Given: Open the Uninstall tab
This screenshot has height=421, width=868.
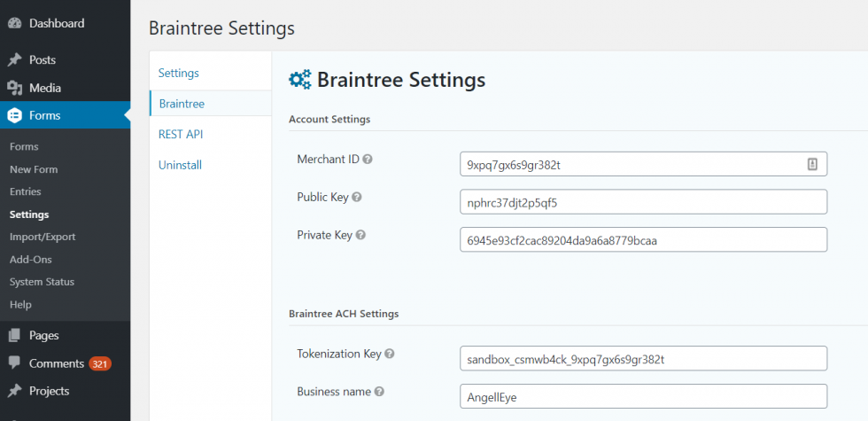Looking at the screenshot, I should click(x=180, y=165).
